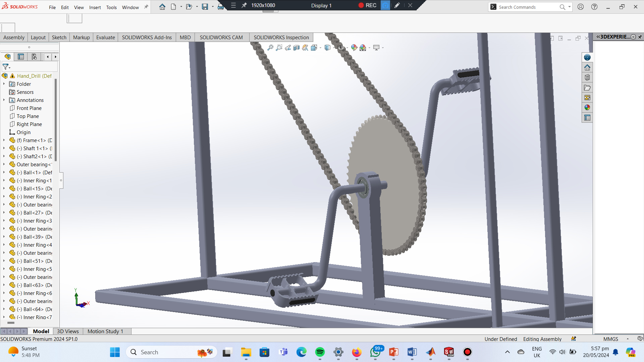Expand the Frame<1> component tree
Screen dimensions: 644x362
pos(4,140)
